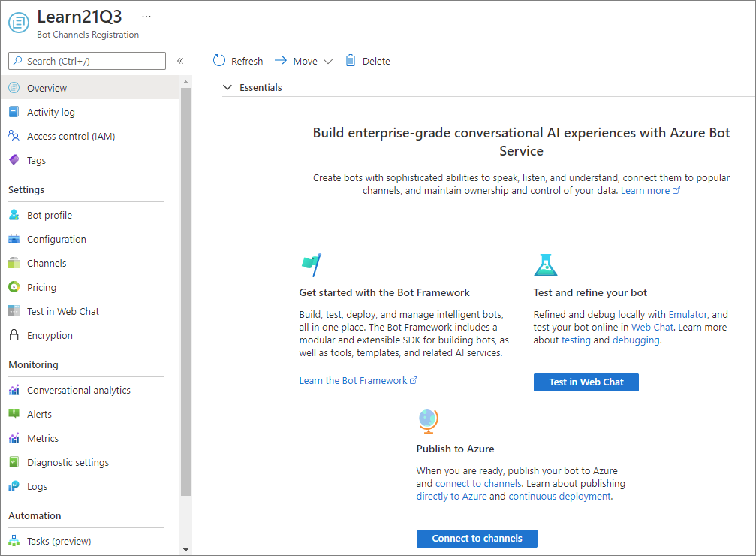This screenshot has width=756, height=556.
Task: Click the Encryption padlock icon
Action: click(x=14, y=335)
